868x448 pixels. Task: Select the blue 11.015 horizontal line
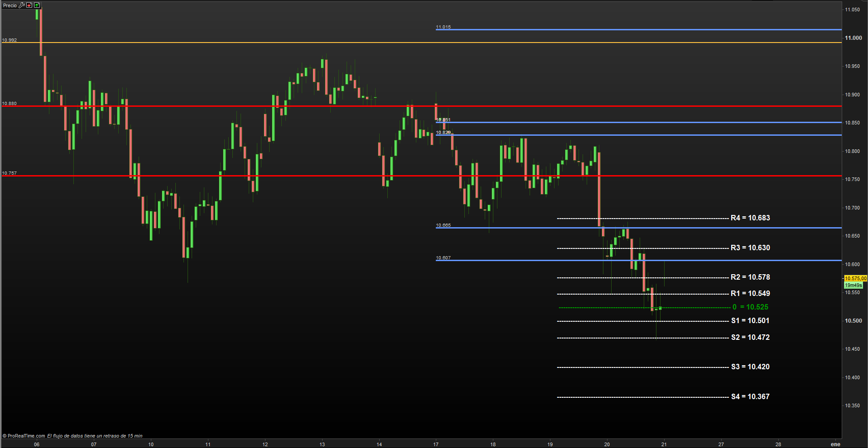[x=634, y=30]
